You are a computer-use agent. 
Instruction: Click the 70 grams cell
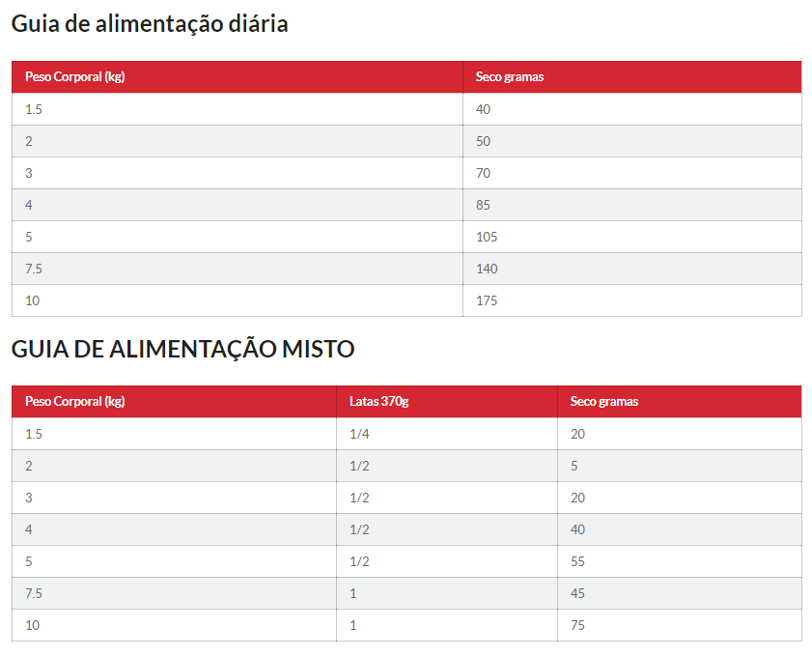[483, 173]
